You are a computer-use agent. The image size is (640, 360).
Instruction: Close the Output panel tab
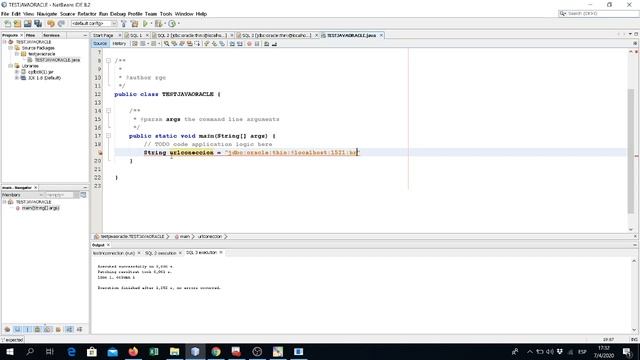pos(108,245)
